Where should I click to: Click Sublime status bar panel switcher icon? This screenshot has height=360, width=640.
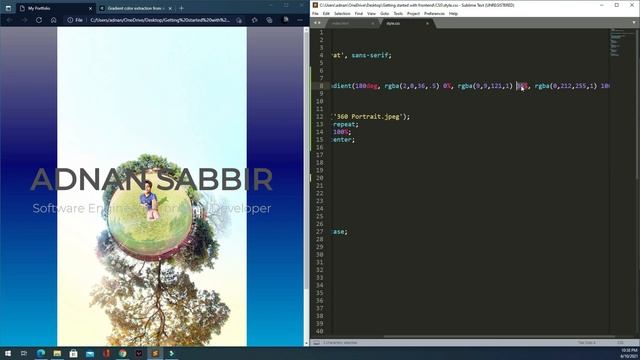316,343
